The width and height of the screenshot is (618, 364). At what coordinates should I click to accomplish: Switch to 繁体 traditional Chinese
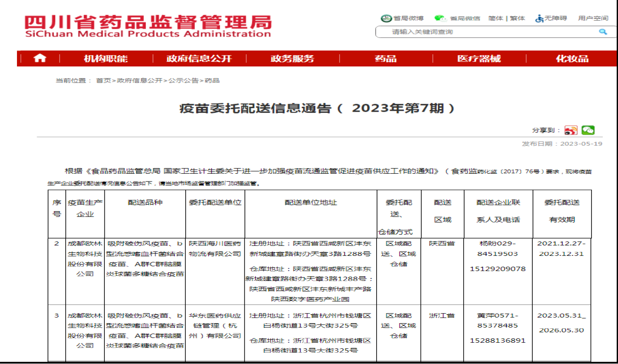click(518, 18)
